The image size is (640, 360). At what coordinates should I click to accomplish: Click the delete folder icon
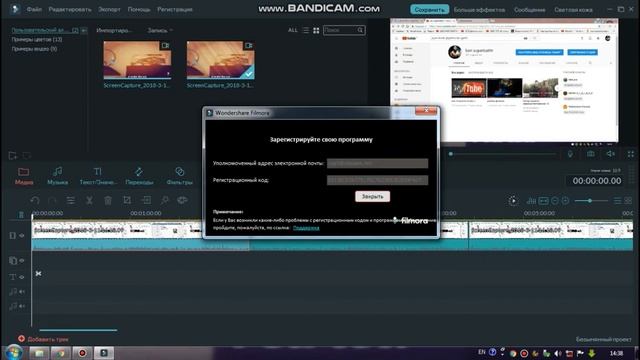[27, 156]
